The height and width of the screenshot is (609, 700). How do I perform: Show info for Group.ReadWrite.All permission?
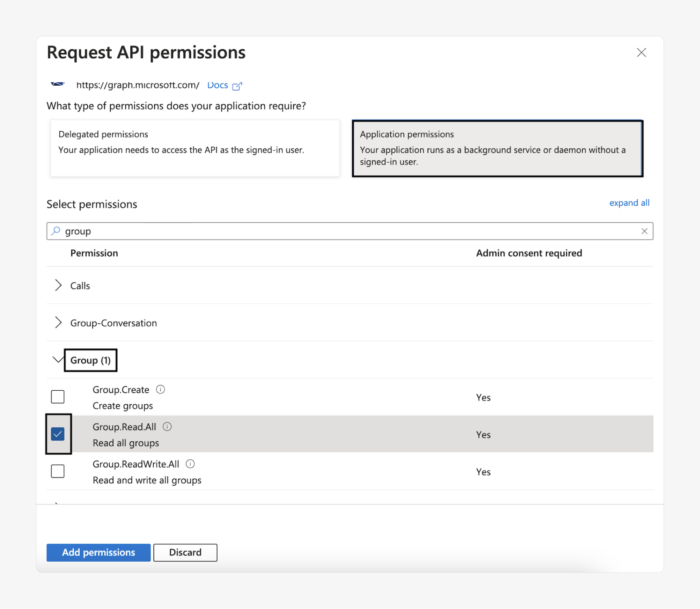pyautogui.click(x=191, y=464)
